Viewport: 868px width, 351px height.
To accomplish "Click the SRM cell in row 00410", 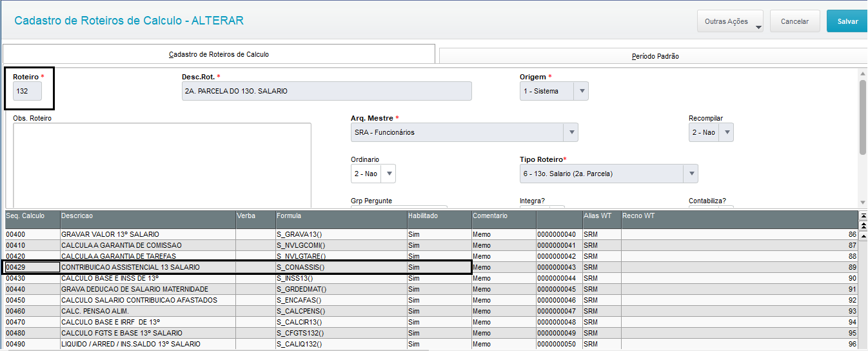I will [x=601, y=245].
